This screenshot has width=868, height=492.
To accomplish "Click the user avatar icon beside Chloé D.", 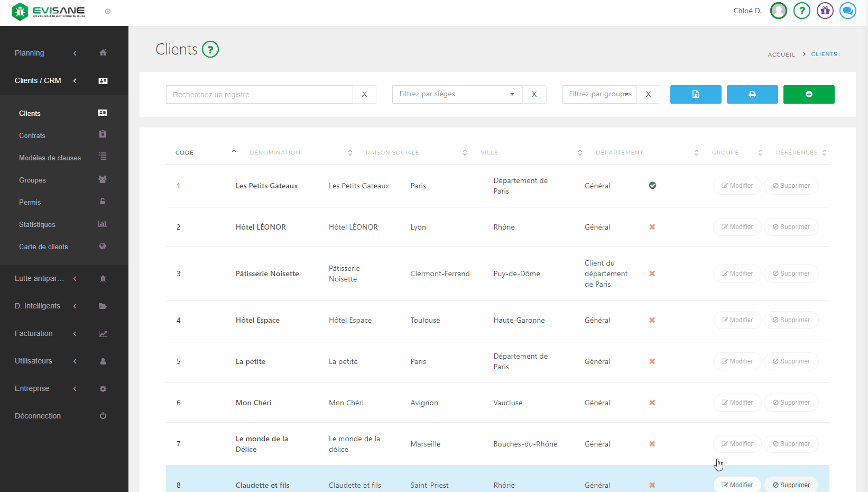I will [x=778, y=11].
